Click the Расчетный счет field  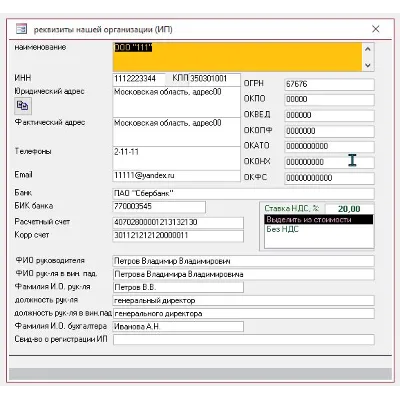[178, 223]
